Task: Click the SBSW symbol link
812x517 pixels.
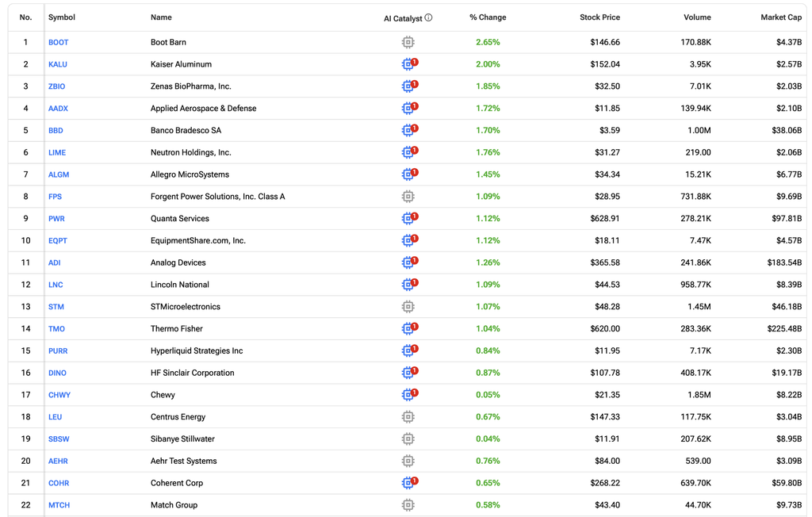Action: [59, 438]
